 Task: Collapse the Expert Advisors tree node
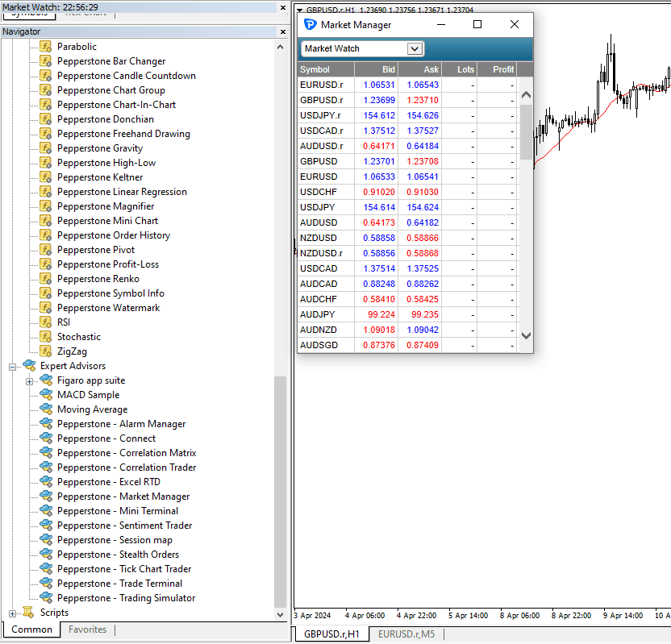[12, 367]
